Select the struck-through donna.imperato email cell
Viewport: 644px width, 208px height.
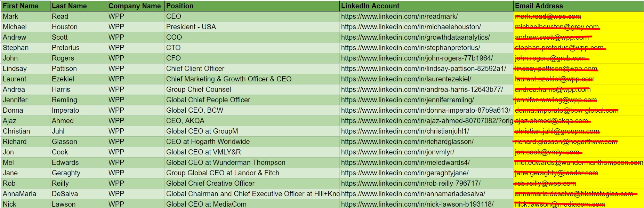566,110
